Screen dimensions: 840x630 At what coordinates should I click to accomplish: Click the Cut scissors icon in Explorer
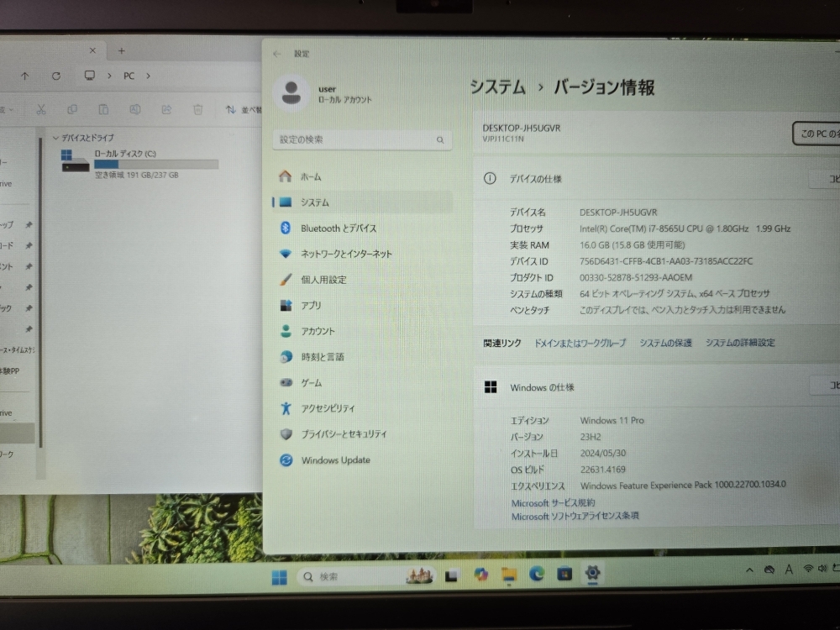pos(40,110)
